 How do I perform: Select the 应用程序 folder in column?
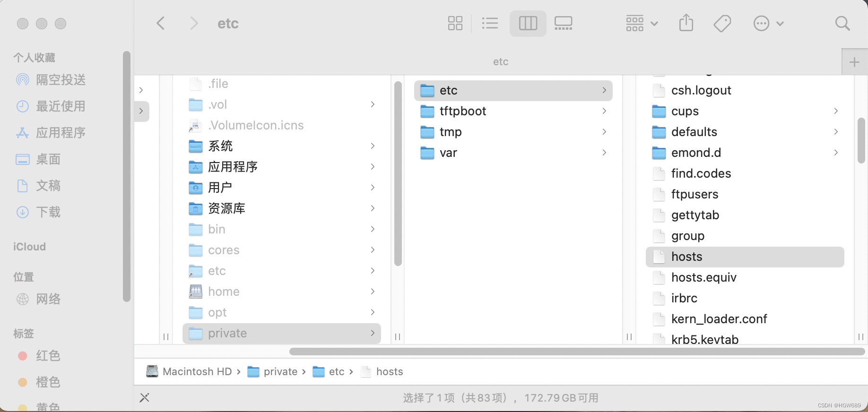(282, 167)
